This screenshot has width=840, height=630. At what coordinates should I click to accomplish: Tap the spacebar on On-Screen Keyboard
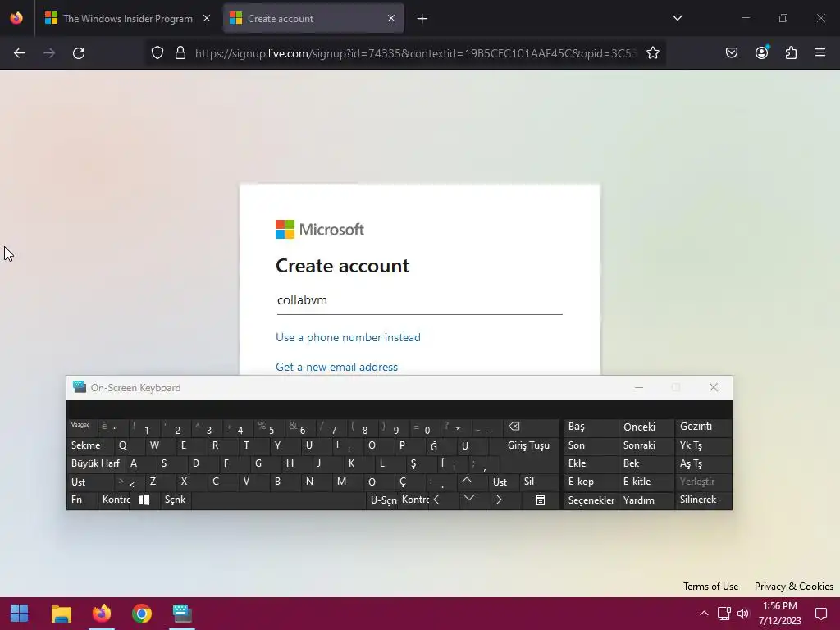coord(279,500)
